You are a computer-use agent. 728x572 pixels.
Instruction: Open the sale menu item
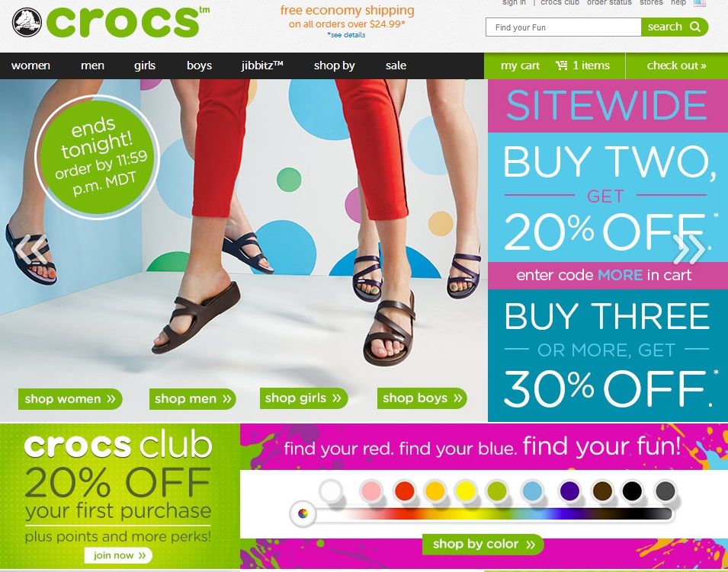pos(396,66)
